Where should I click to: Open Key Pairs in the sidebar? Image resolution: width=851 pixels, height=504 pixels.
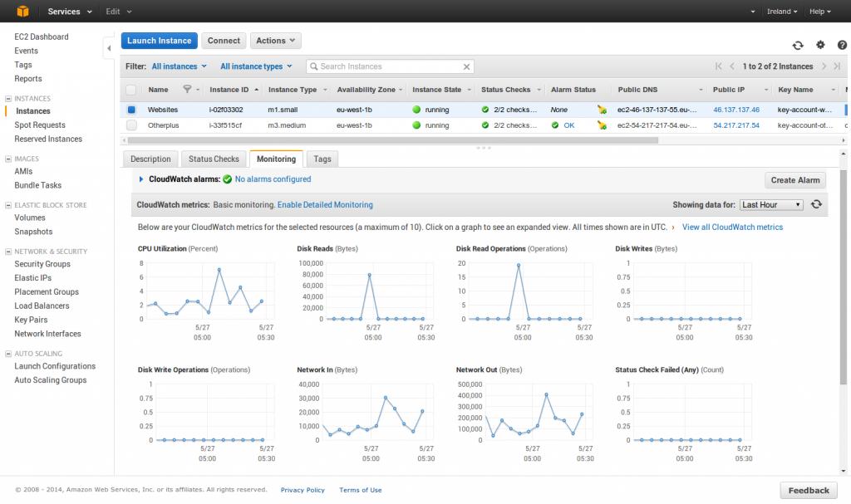[31, 321]
